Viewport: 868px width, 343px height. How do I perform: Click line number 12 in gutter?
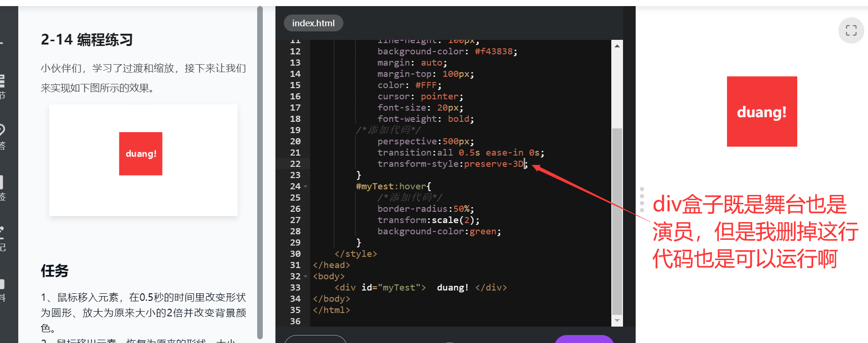coord(295,52)
